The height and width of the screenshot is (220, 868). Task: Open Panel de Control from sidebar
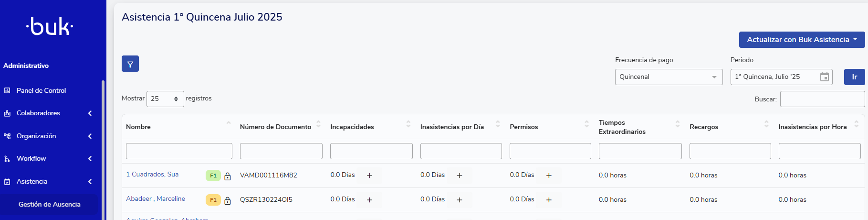tap(41, 90)
